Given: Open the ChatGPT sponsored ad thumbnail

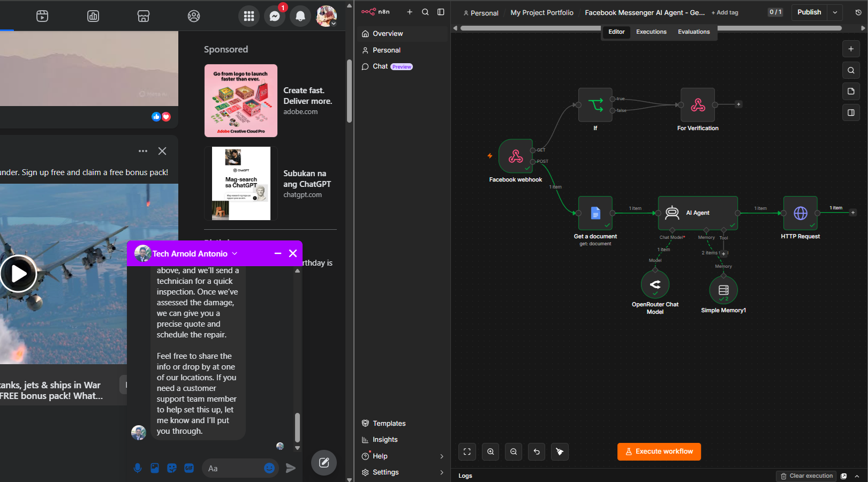Looking at the screenshot, I should click(x=241, y=184).
